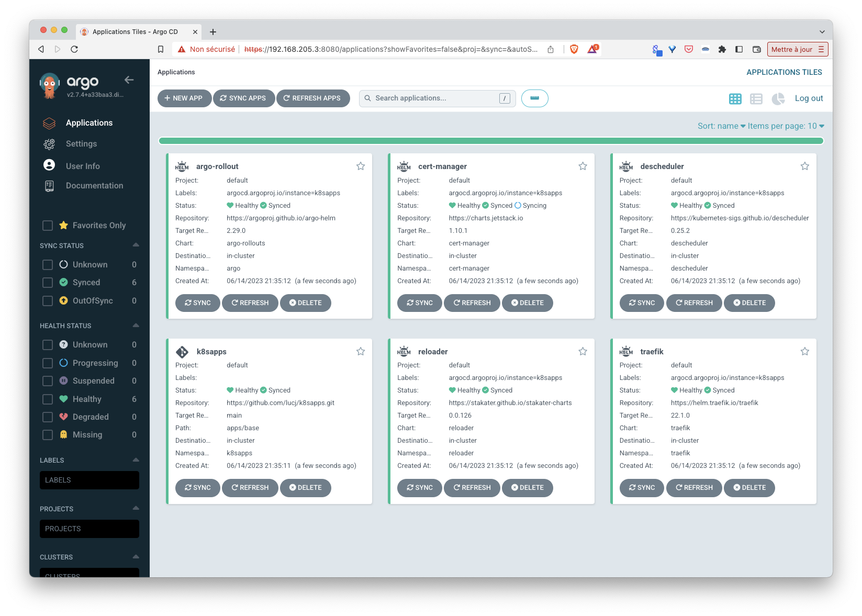Check the Healthy filter checkbox
The image size is (862, 616).
pos(48,399)
